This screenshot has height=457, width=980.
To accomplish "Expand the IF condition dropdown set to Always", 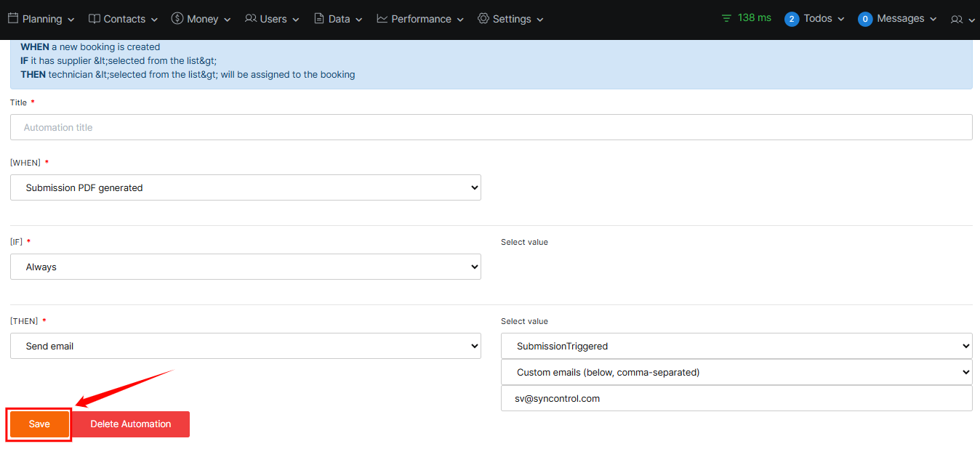I will (246, 267).
